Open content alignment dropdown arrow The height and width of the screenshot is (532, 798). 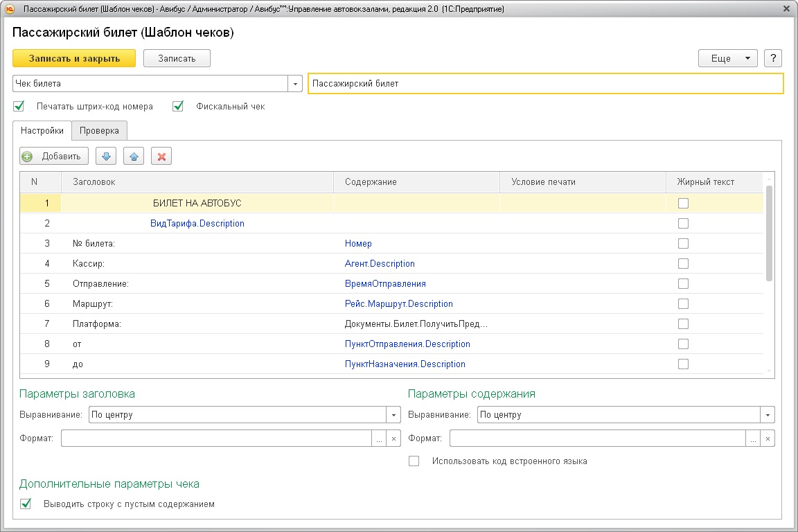tap(768, 415)
